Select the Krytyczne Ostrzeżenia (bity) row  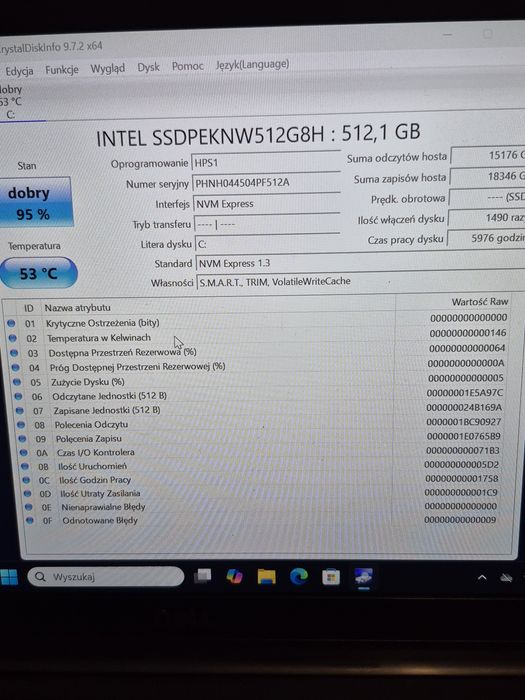click(258, 321)
